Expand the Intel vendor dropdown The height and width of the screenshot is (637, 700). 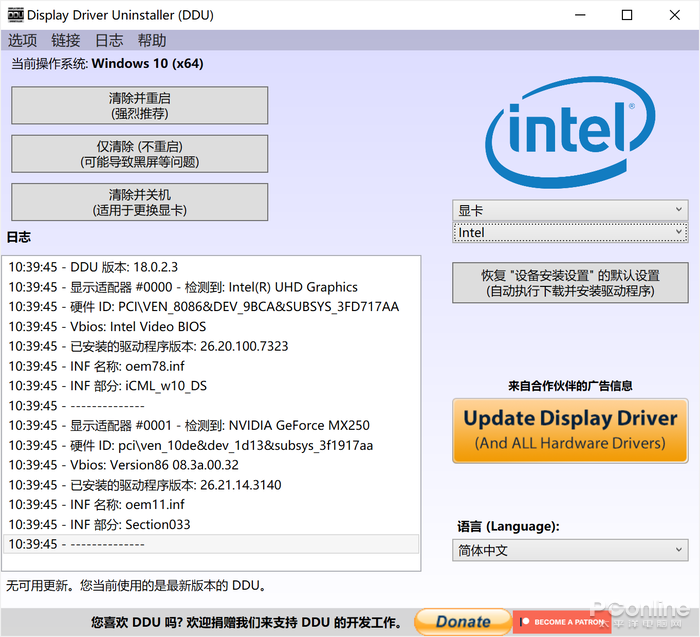point(569,232)
